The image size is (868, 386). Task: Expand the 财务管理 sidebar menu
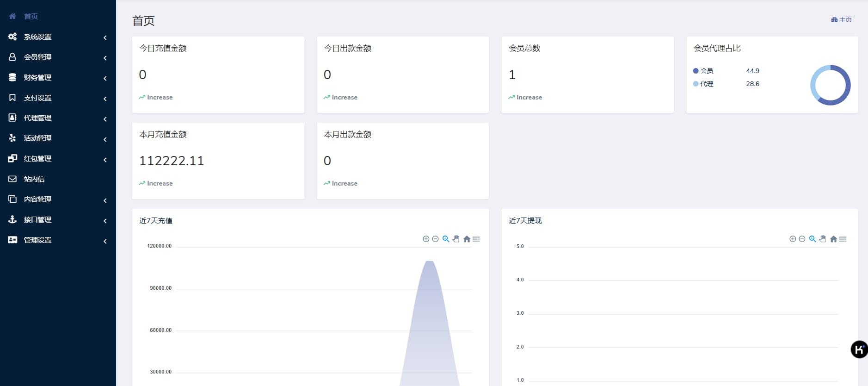click(x=37, y=78)
